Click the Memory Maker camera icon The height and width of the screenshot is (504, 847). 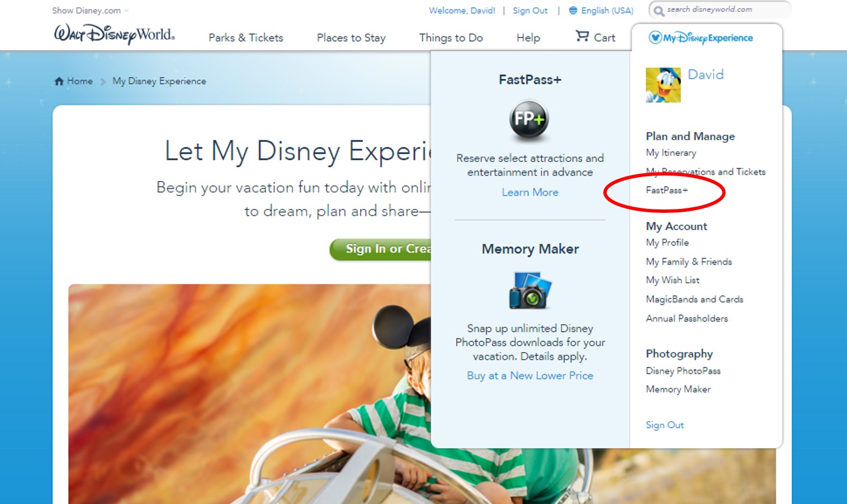click(530, 291)
